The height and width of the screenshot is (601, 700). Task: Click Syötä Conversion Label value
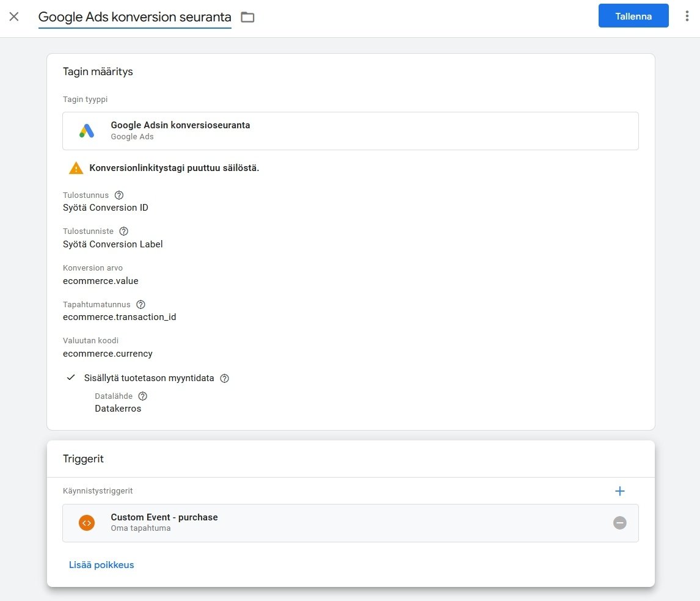tap(112, 244)
